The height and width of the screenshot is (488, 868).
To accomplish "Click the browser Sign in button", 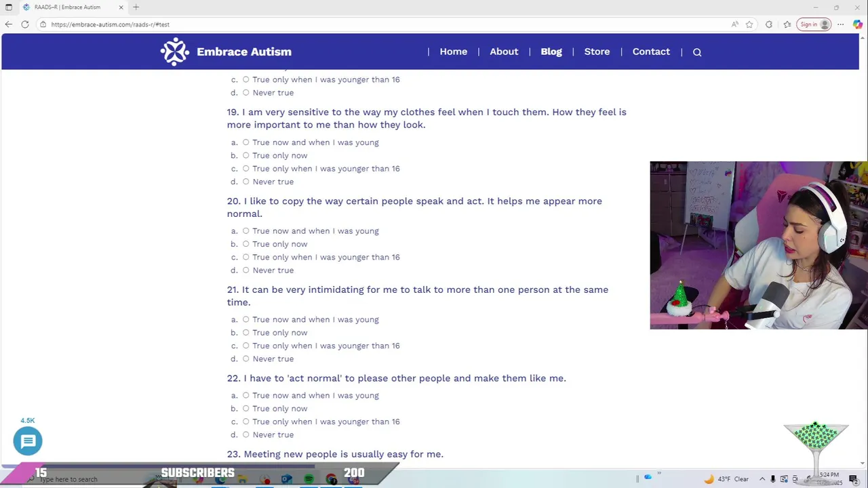I will 814,24.
